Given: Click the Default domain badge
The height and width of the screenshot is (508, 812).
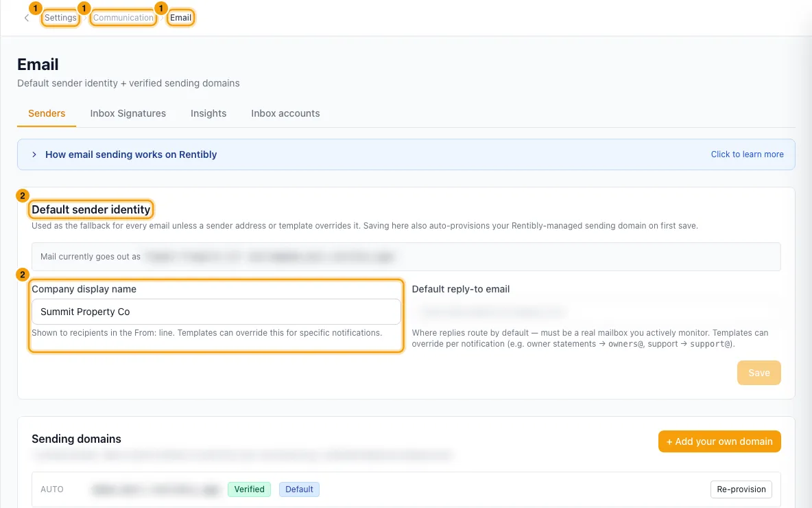Looking at the screenshot, I should [299, 489].
